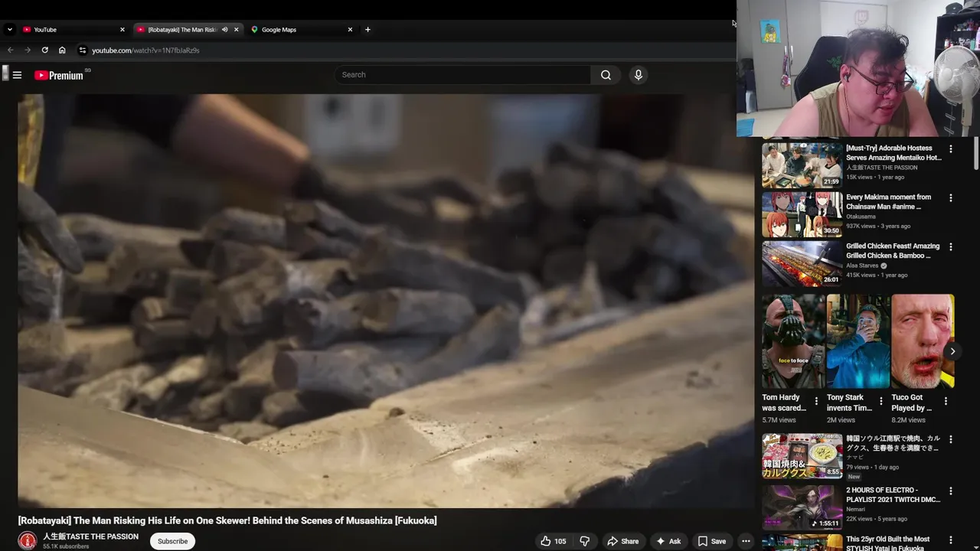Open the tab list dropdown arrow
The height and width of the screenshot is (551, 980).
9,30
